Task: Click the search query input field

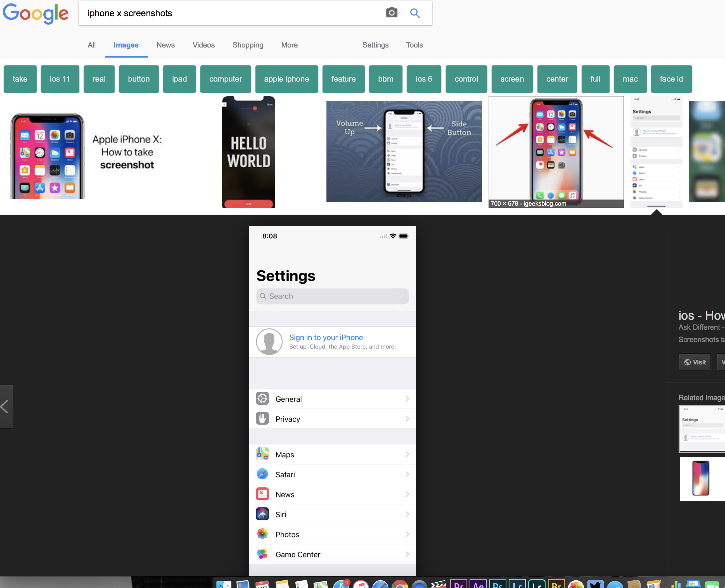Action: [230, 13]
